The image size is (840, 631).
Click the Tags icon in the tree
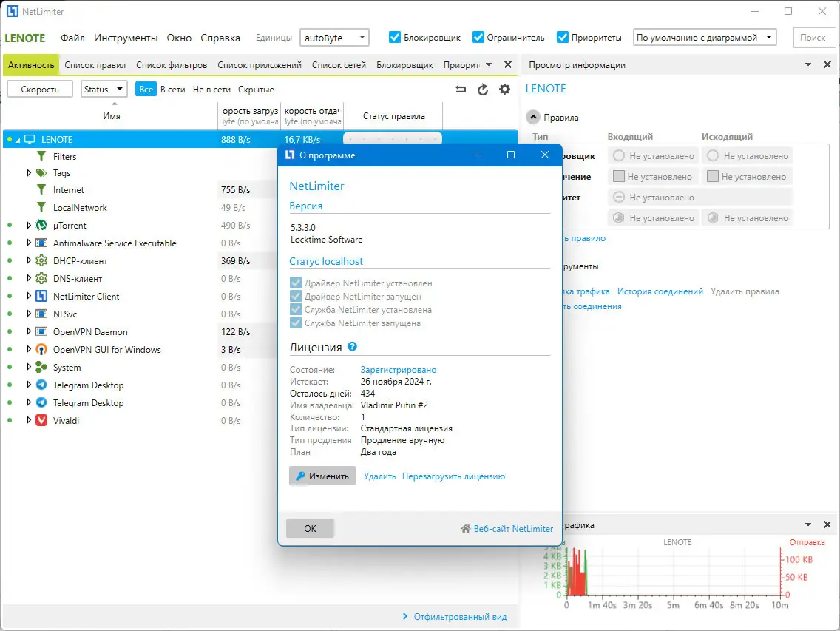[41, 172]
